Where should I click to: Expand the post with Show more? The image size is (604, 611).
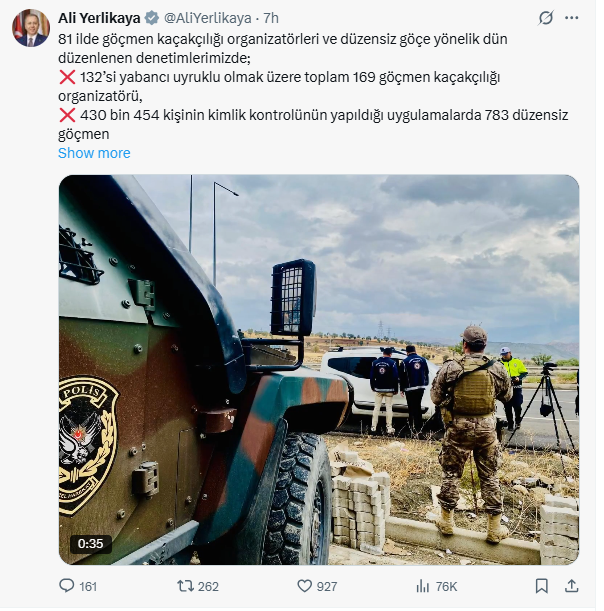pyautogui.click(x=94, y=153)
